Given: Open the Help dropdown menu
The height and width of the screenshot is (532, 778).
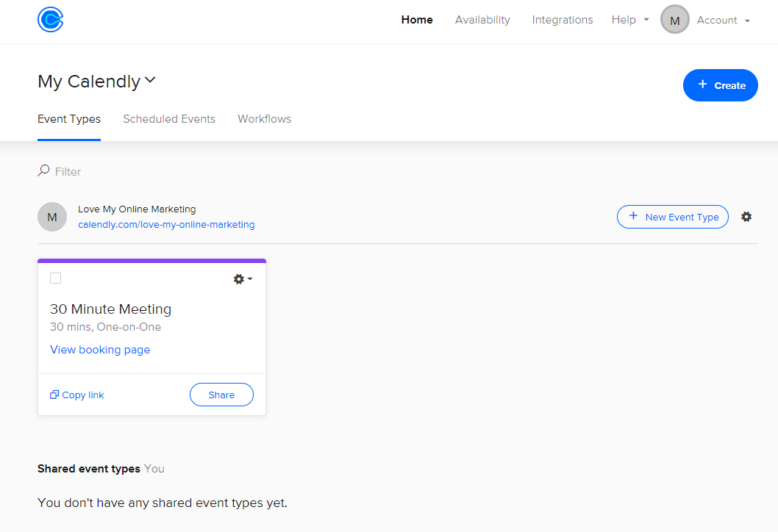Looking at the screenshot, I should (630, 20).
